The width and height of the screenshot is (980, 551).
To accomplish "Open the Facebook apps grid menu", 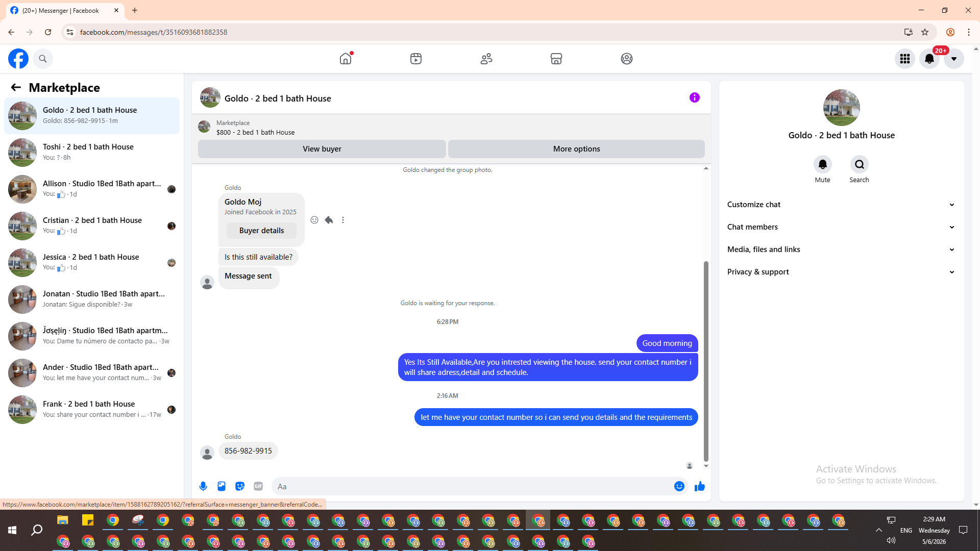I will click(x=905, y=59).
